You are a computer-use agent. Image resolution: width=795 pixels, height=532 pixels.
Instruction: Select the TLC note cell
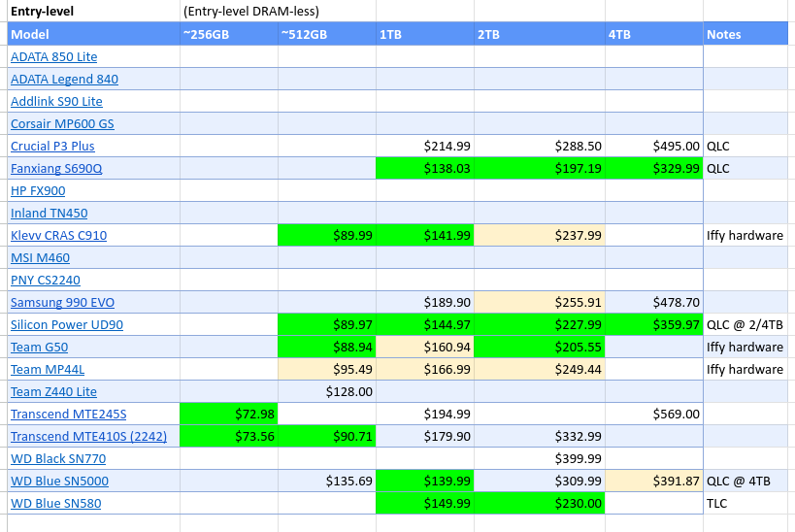coord(745,503)
